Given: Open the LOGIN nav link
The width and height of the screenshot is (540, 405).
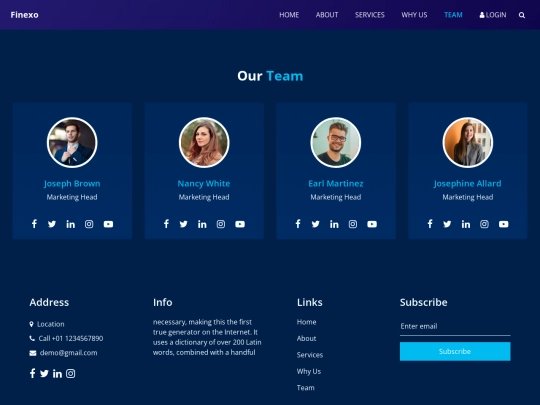Looking at the screenshot, I should 493,15.
